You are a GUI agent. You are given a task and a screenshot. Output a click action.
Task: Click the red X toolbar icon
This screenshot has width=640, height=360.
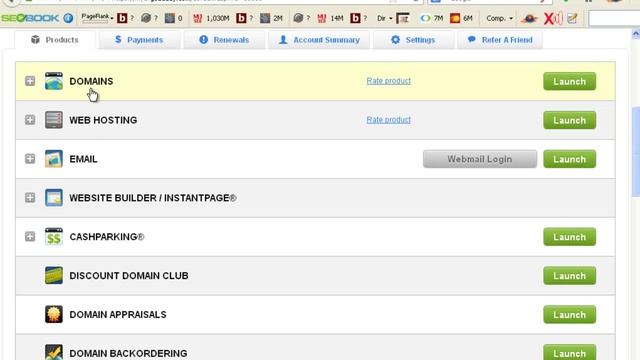coord(553,18)
